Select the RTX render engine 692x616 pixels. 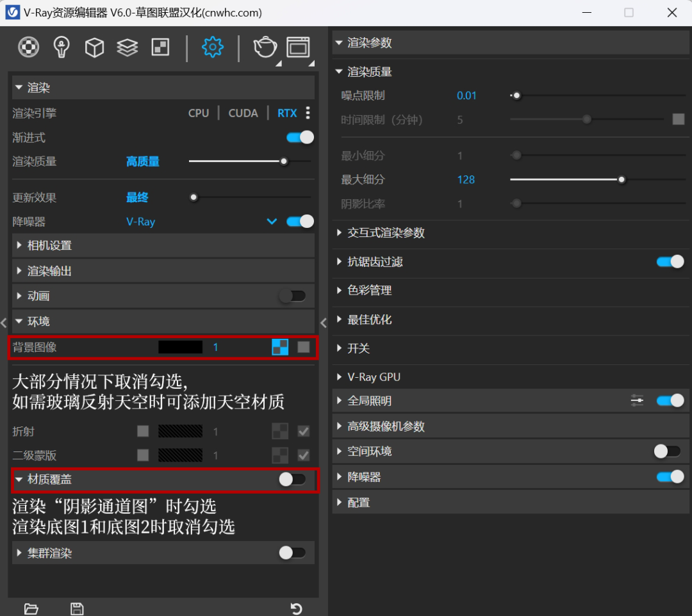(286, 113)
